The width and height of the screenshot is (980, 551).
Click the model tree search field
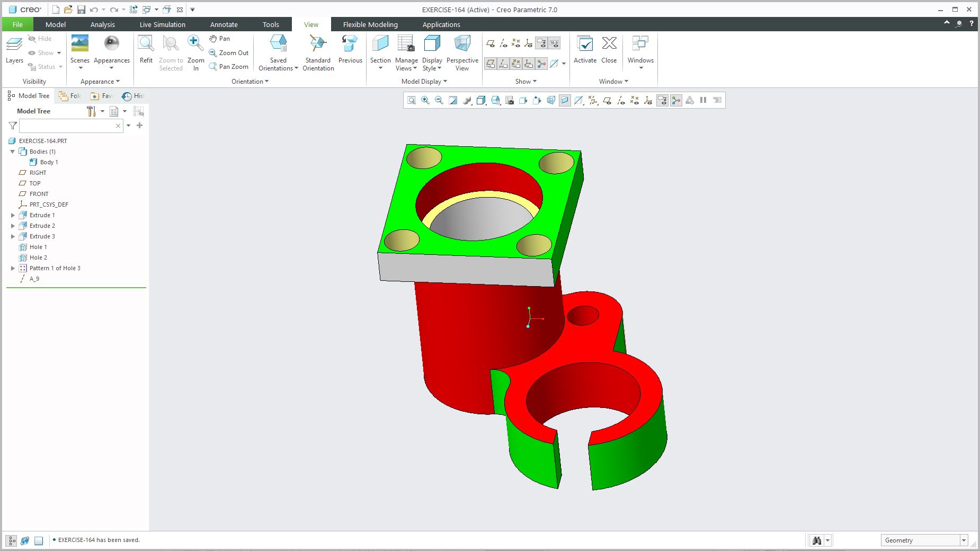(x=67, y=126)
